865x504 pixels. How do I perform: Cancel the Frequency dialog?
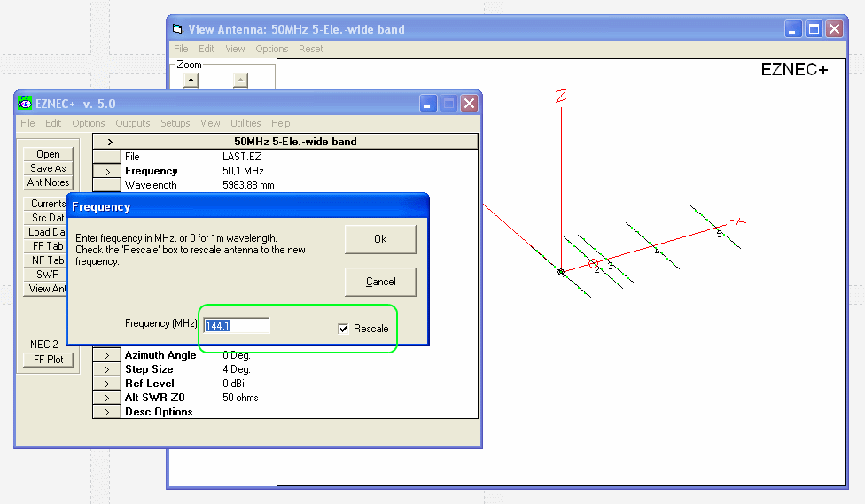click(x=380, y=282)
